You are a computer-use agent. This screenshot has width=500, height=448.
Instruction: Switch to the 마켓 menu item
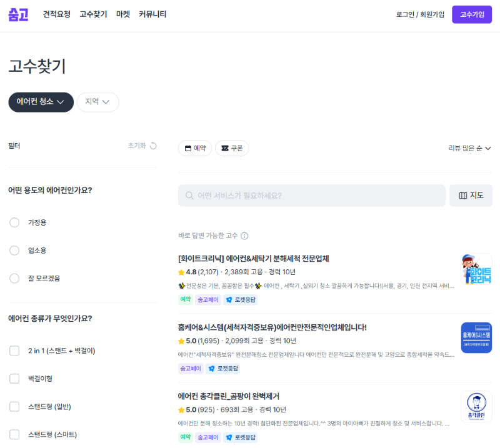122,14
